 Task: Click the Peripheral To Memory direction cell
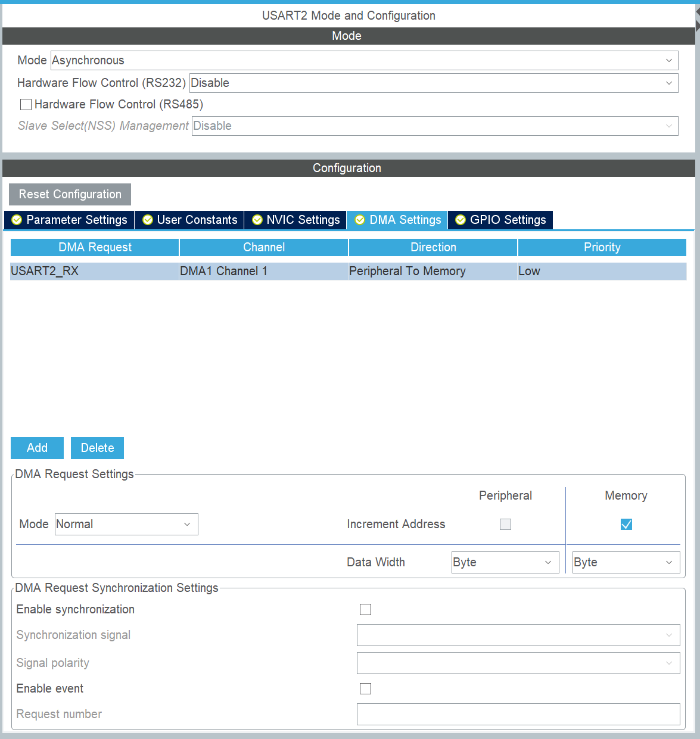[x=433, y=271]
